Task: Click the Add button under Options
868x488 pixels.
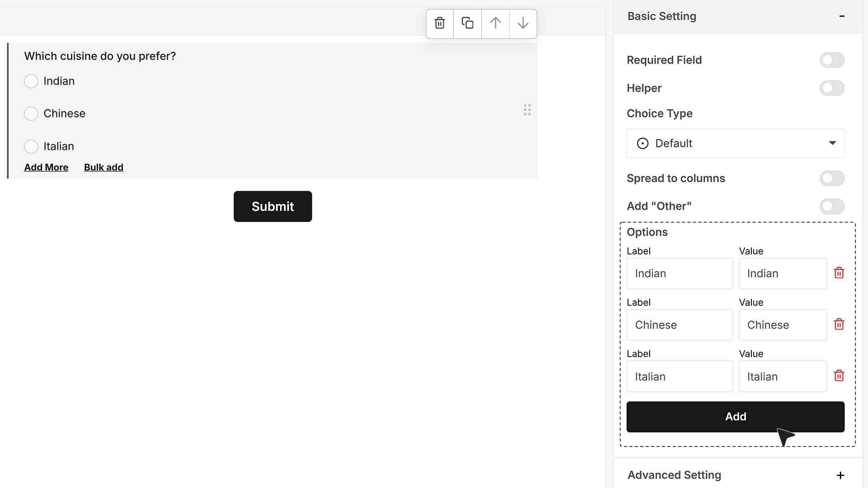Action: pyautogui.click(x=736, y=417)
